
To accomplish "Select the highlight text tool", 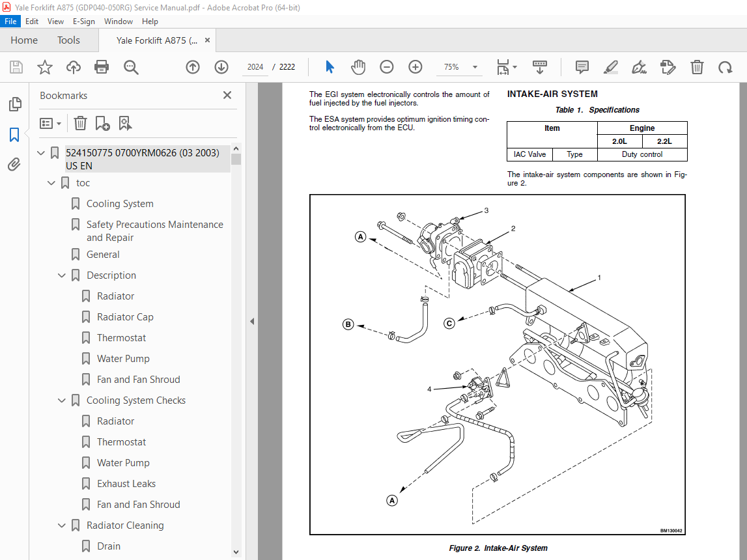I will (x=610, y=67).
